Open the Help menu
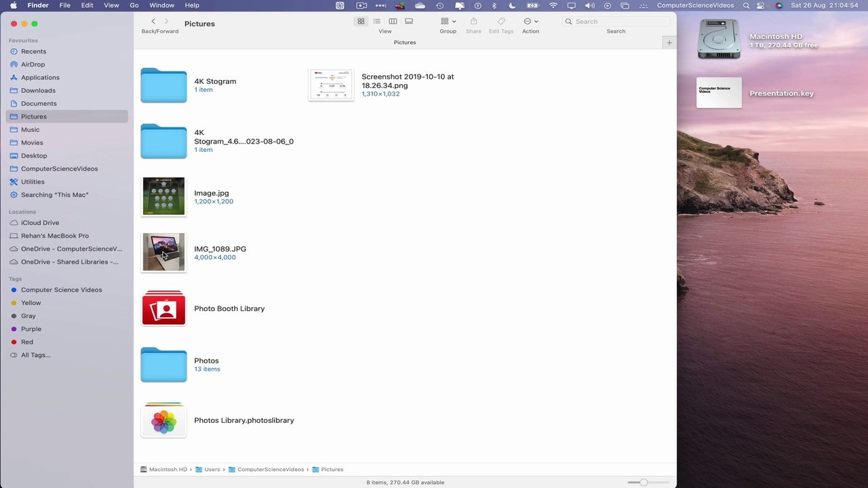The width and height of the screenshot is (868, 488). [x=192, y=5]
